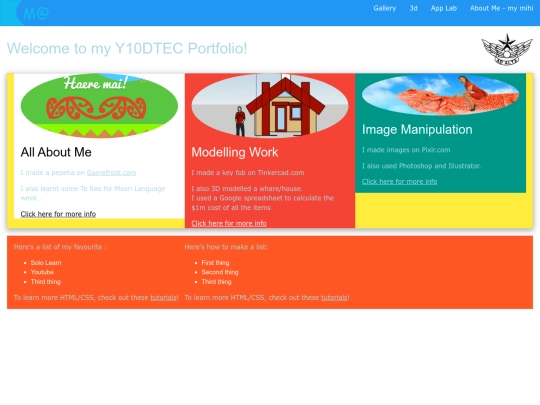Go to App Lab page
This screenshot has height=405, width=540.
pos(444,8)
